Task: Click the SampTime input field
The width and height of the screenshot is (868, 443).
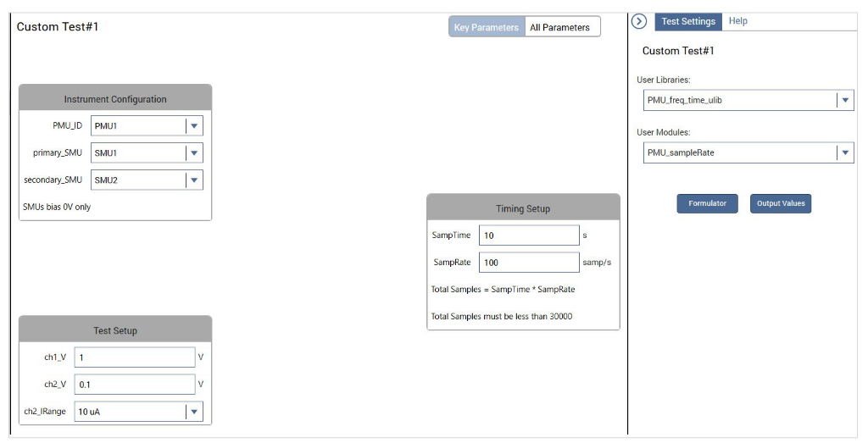Action: point(529,235)
